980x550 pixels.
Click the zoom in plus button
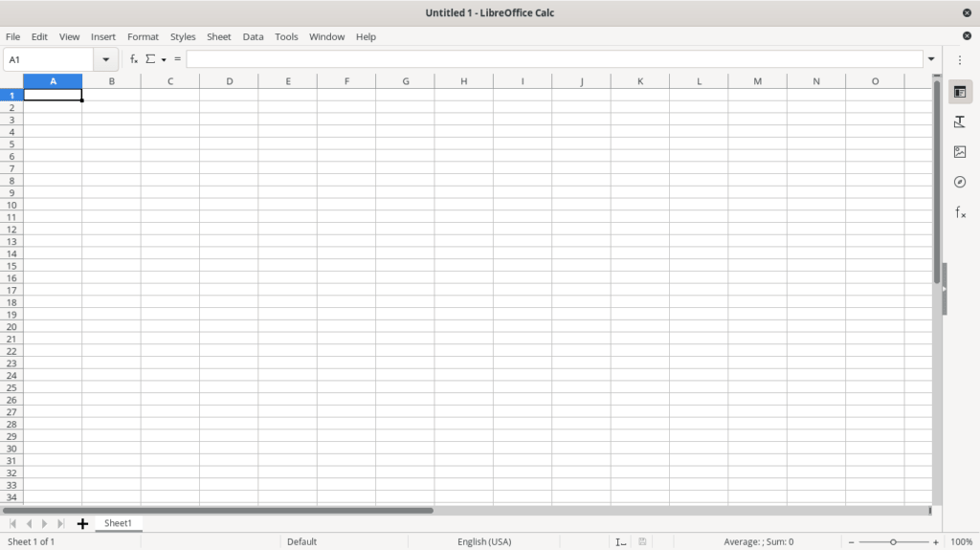pyautogui.click(x=936, y=542)
